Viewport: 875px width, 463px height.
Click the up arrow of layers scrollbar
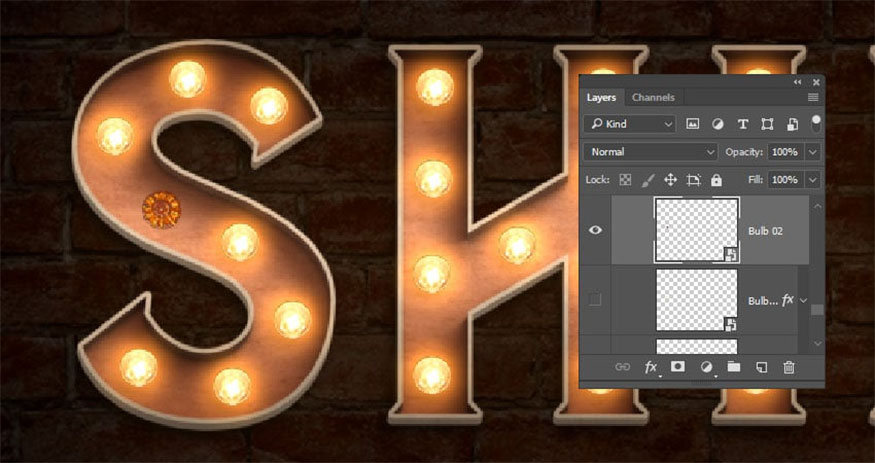818,206
